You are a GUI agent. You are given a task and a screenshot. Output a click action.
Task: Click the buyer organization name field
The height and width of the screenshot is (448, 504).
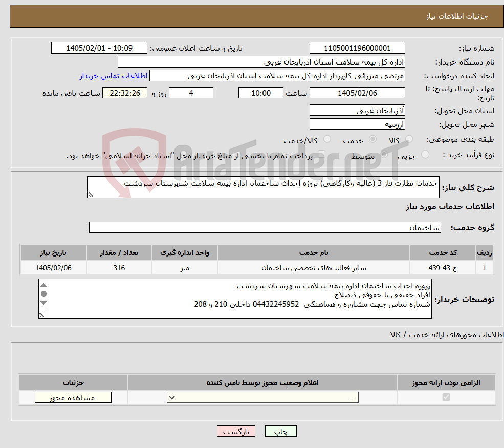pyautogui.click(x=261, y=62)
